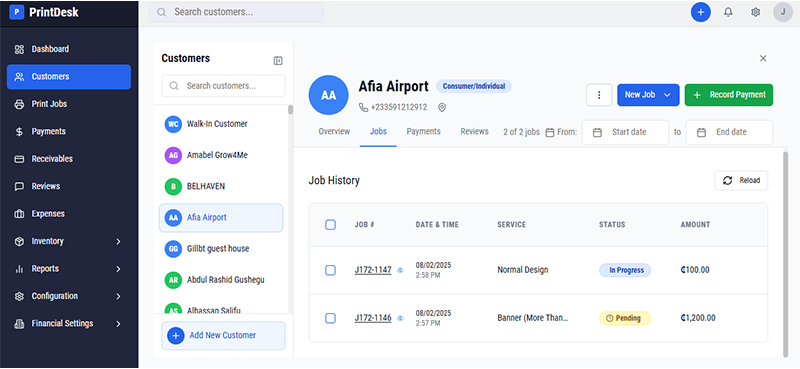
Task: Open the New Job dropdown arrow
Action: point(667,95)
